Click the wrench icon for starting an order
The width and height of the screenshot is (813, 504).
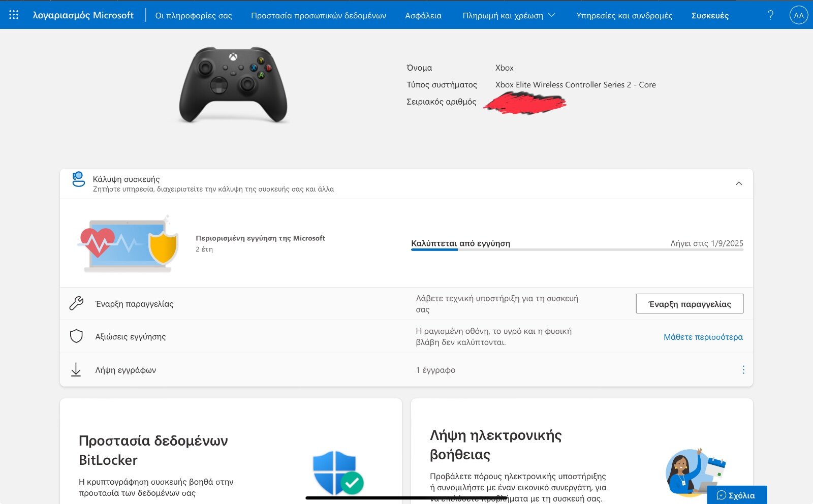point(76,303)
